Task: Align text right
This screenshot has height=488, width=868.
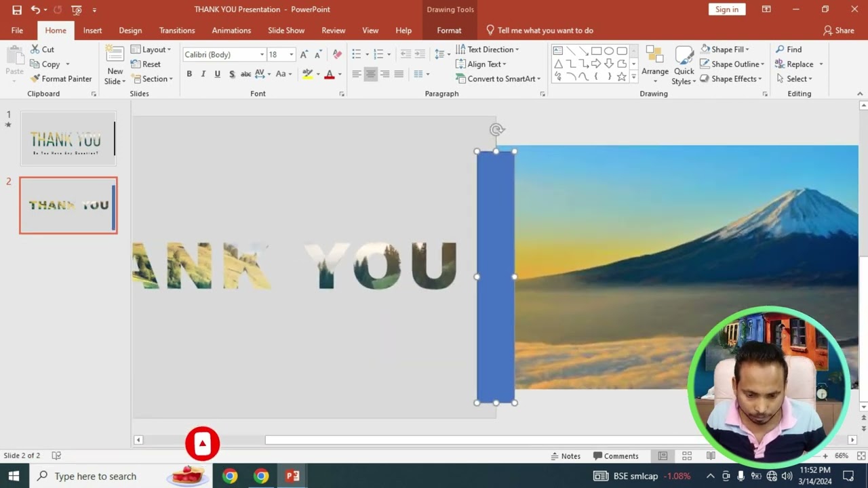Action: pyautogui.click(x=384, y=74)
